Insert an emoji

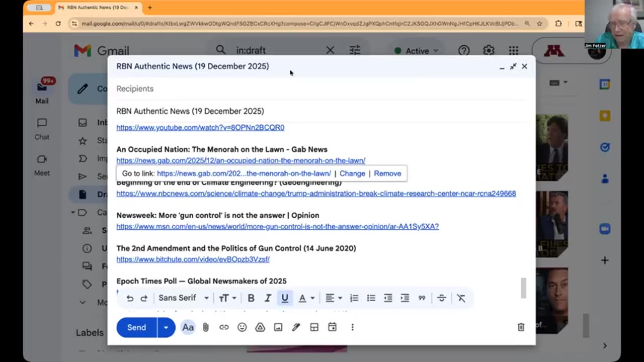[x=242, y=327]
